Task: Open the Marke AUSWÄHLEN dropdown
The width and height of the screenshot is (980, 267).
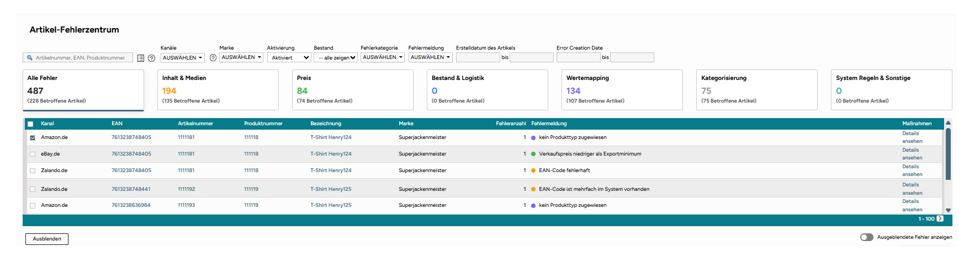Action: click(241, 57)
